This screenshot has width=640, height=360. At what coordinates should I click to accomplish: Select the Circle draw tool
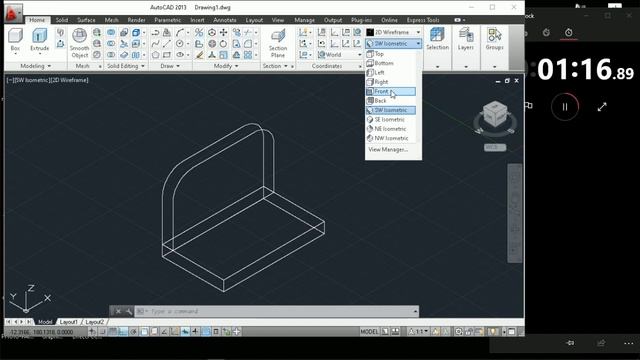180,44
